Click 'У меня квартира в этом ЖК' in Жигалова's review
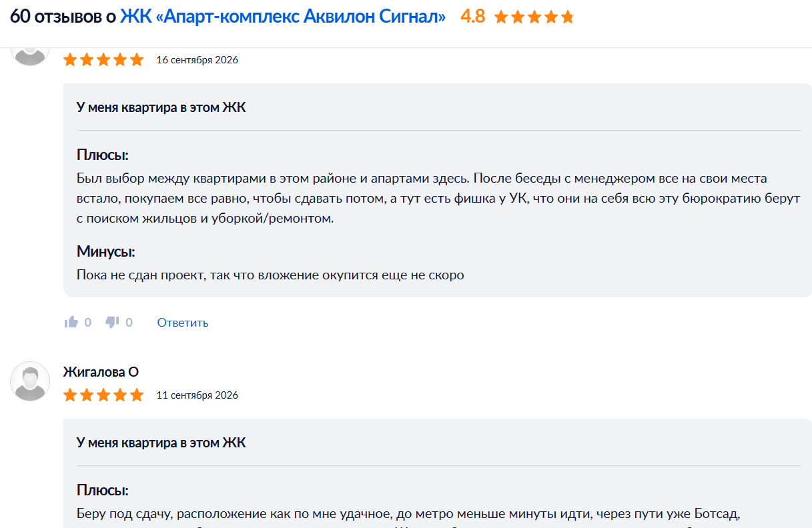Viewport: 812px width, 528px height. coord(161,443)
